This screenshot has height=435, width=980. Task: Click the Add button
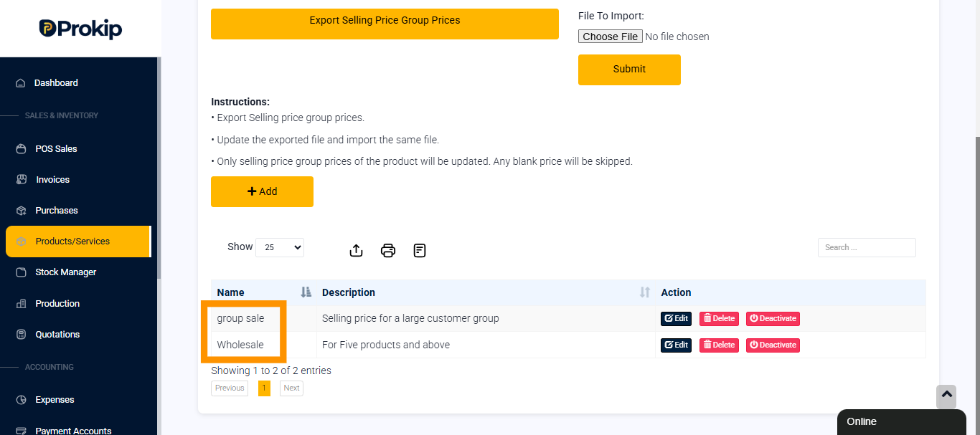click(262, 191)
